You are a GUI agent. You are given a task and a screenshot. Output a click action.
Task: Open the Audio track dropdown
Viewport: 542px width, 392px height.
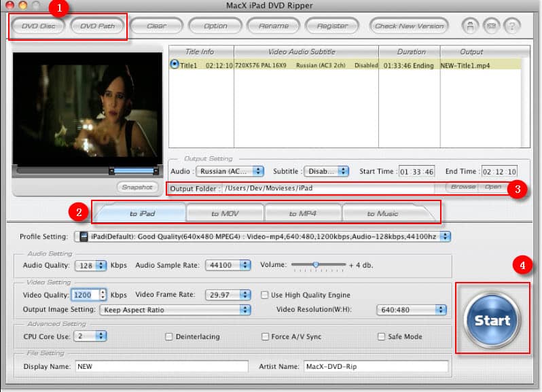click(x=230, y=171)
